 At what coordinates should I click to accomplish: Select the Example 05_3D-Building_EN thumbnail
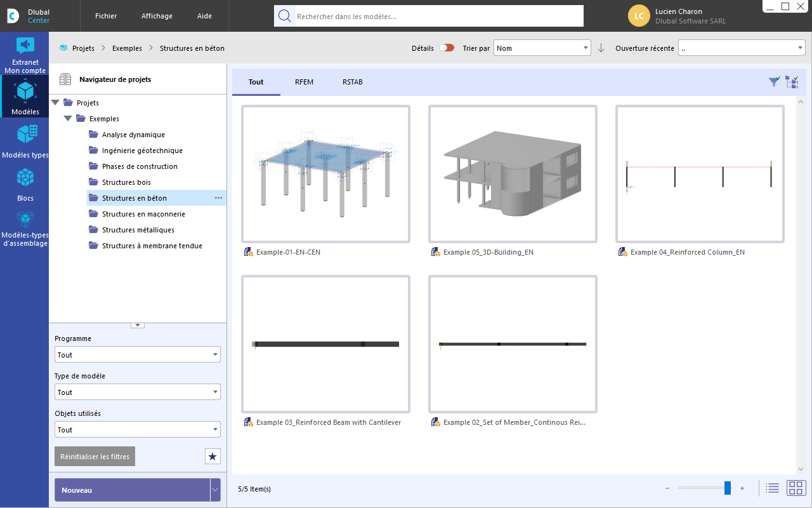513,174
